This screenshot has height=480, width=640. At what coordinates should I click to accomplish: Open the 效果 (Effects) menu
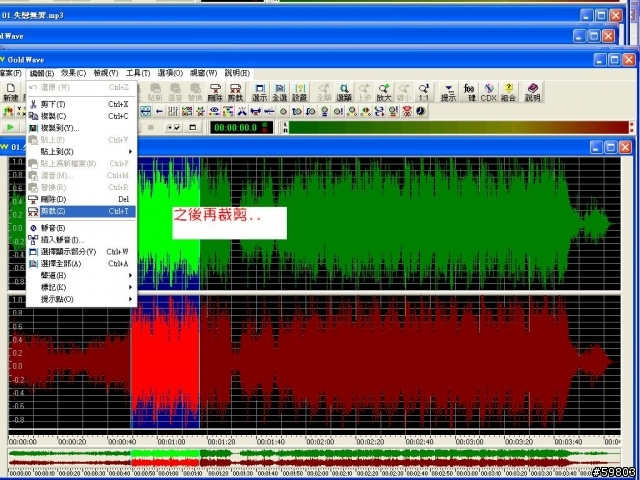click(x=73, y=73)
